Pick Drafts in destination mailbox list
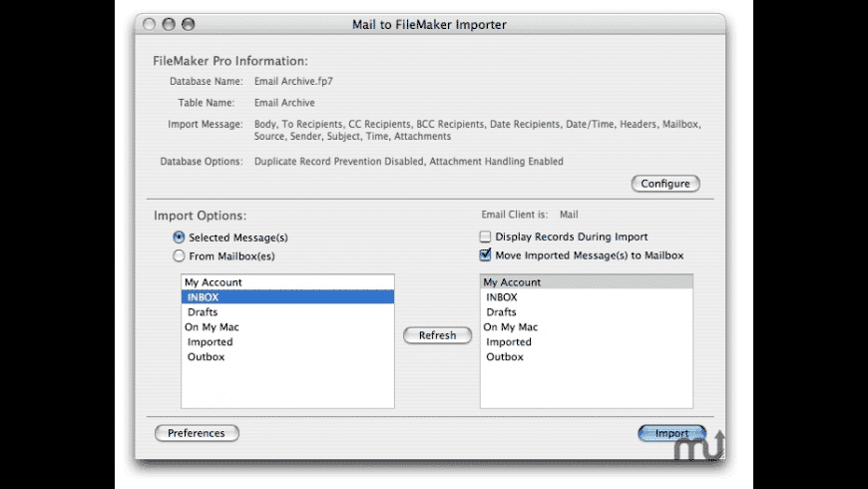The height and width of the screenshot is (489, 868). coord(587,311)
